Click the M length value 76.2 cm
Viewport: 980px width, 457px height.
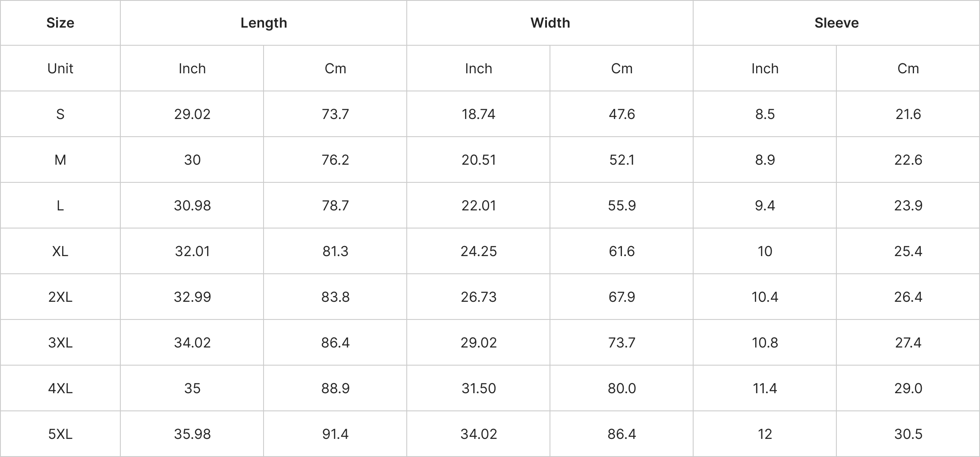[x=335, y=160]
